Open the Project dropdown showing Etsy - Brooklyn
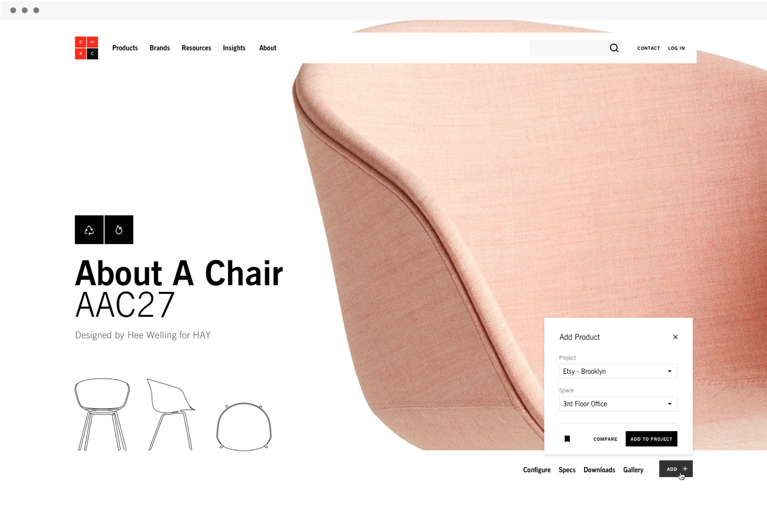767x532 pixels. pyautogui.click(x=618, y=371)
